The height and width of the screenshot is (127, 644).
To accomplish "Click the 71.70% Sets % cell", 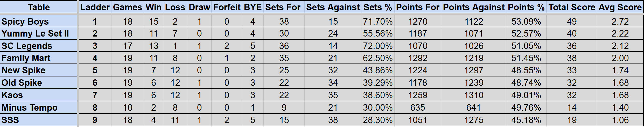I will (x=377, y=22).
